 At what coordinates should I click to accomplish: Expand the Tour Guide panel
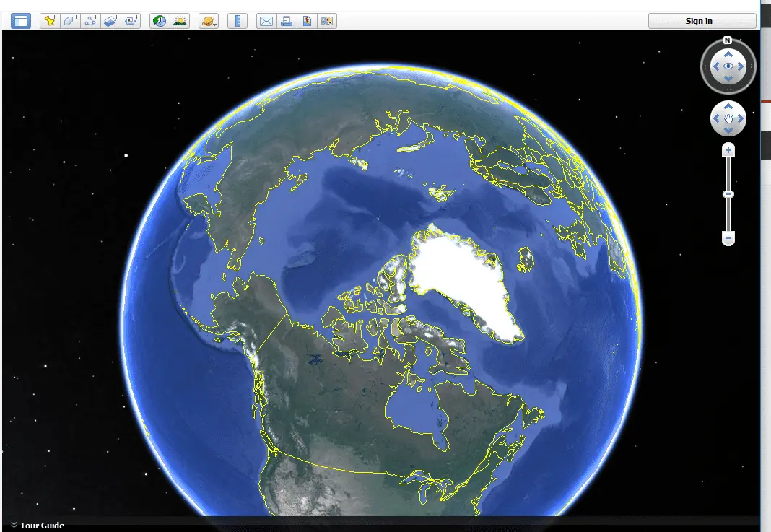pyautogui.click(x=38, y=525)
